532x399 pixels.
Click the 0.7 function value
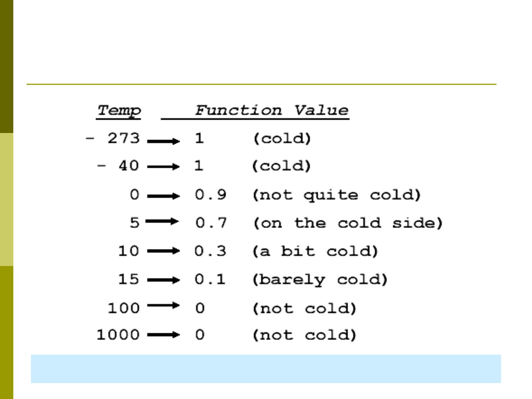pyautogui.click(x=211, y=223)
